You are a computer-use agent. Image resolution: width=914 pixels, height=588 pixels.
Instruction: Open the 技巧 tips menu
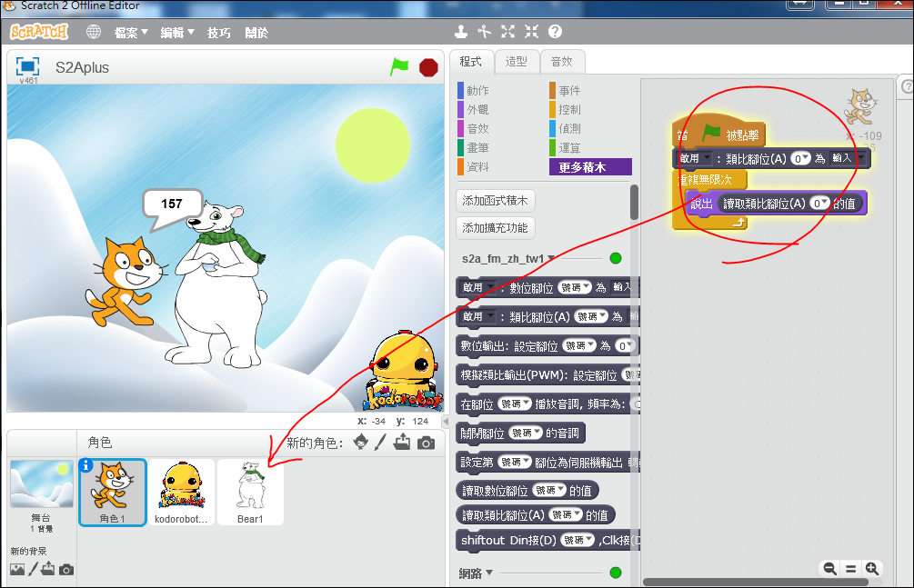(218, 33)
